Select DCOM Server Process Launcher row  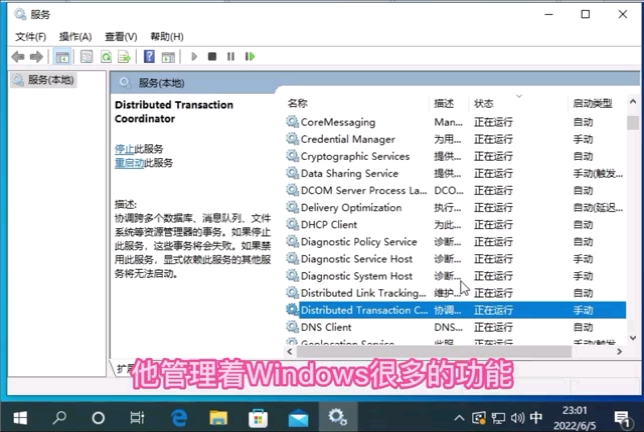point(456,191)
